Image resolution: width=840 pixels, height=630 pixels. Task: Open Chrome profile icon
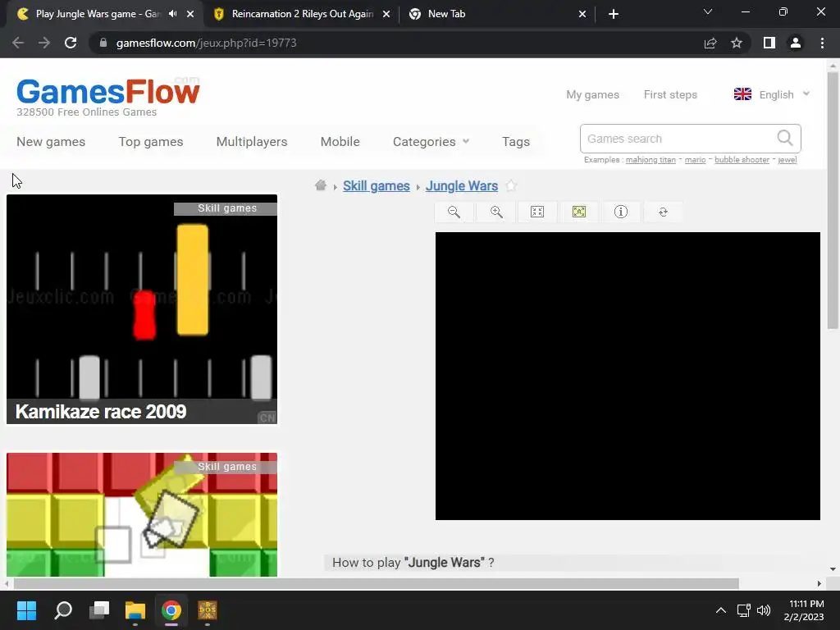coord(796,43)
